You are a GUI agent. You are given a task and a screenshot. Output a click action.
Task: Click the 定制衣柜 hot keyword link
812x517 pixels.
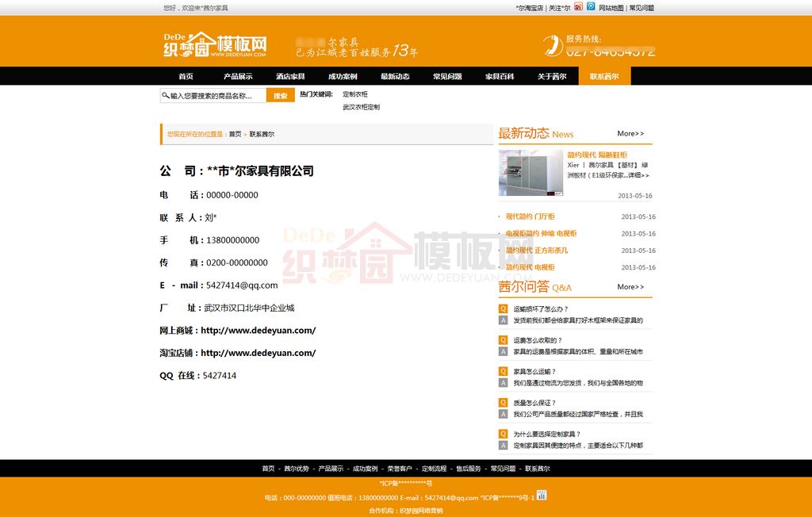(355, 94)
